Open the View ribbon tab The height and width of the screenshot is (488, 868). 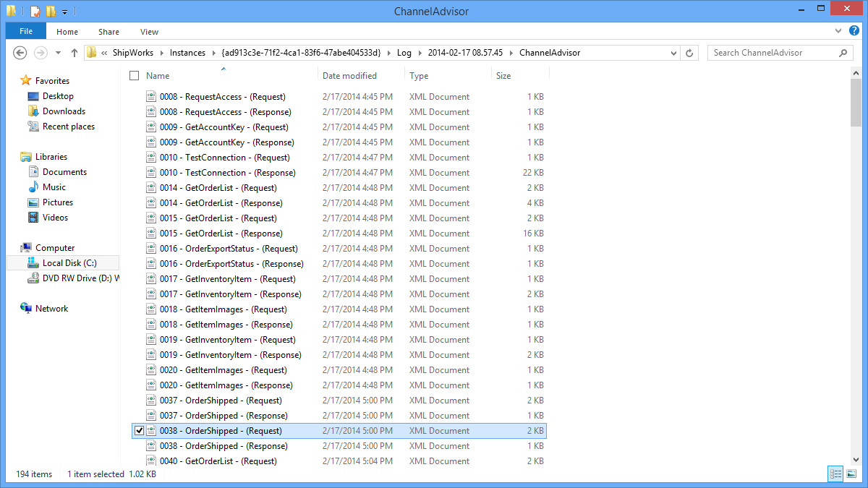[150, 32]
